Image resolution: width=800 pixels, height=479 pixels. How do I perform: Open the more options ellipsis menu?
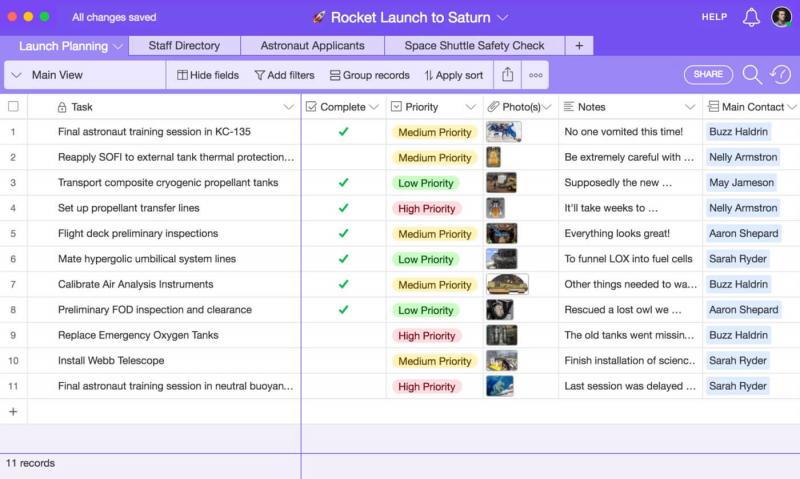535,75
